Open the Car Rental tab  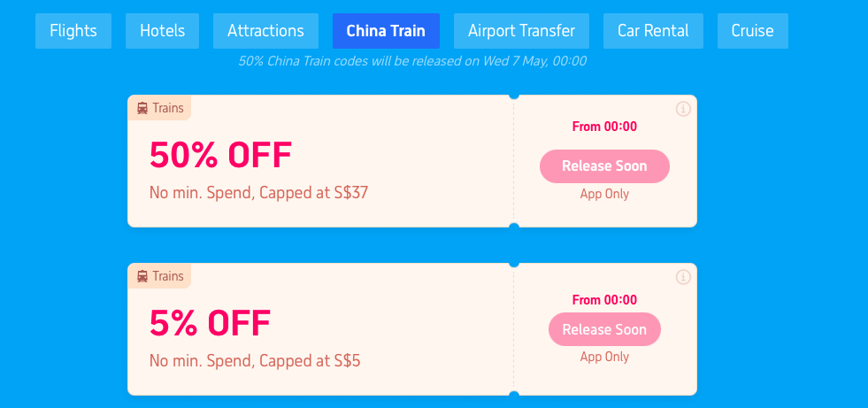[653, 31]
